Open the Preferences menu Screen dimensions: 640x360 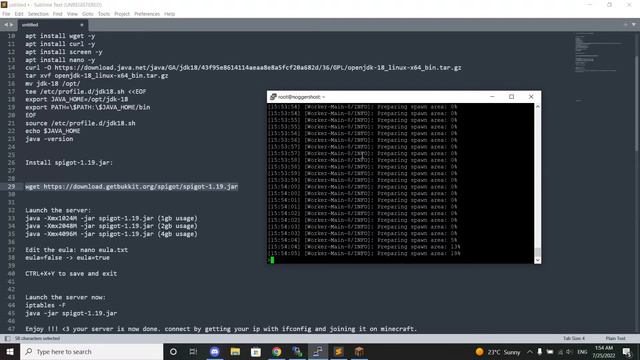pos(147,14)
